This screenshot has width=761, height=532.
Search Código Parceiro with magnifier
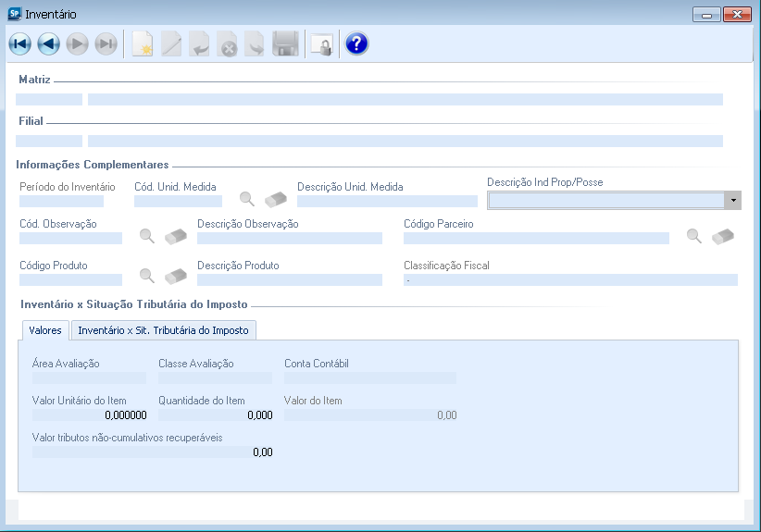(694, 236)
